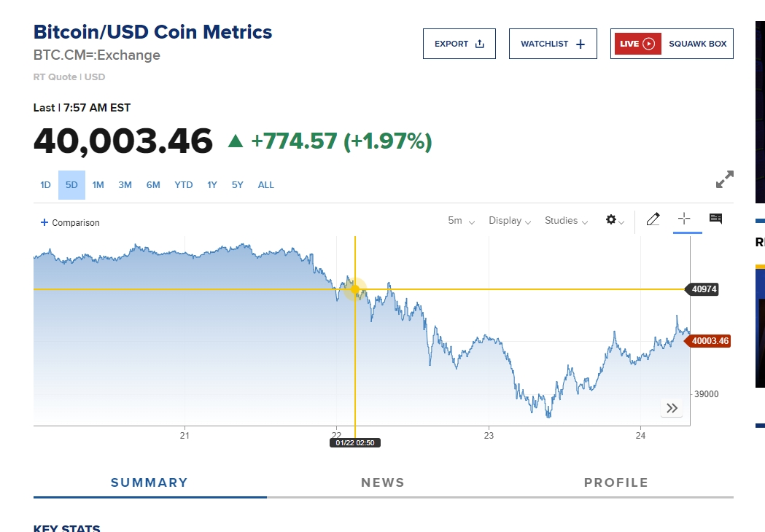Image resolution: width=765 pixels, height=532 pixels.
Task: Open the drawing tools pencil icon
Action: (653, 219)
